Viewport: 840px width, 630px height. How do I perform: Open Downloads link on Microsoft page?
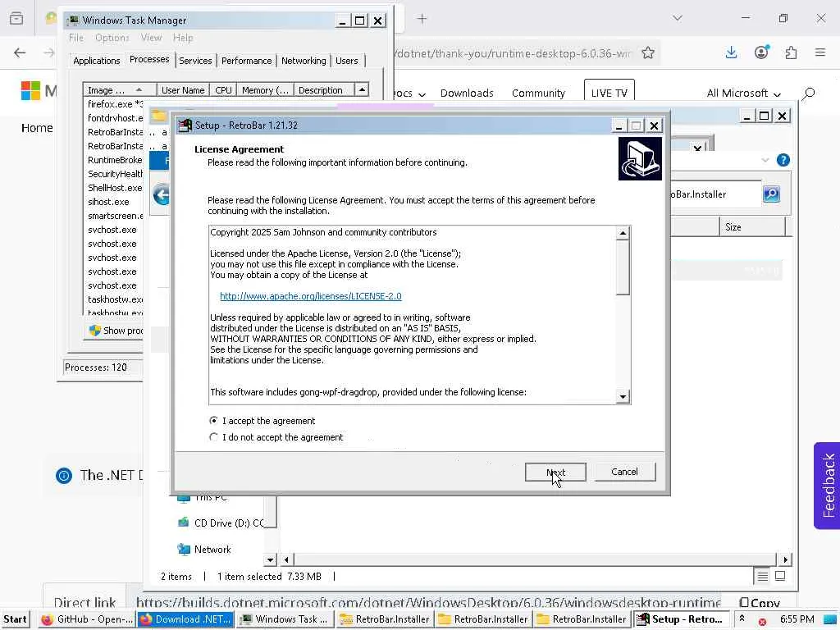[467, 94]
